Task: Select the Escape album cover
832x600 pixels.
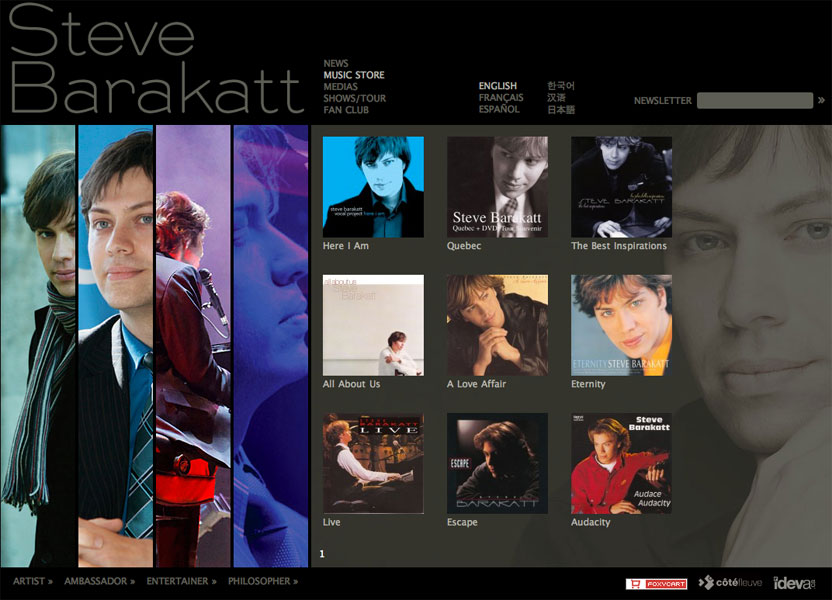Action: (497, 463)
